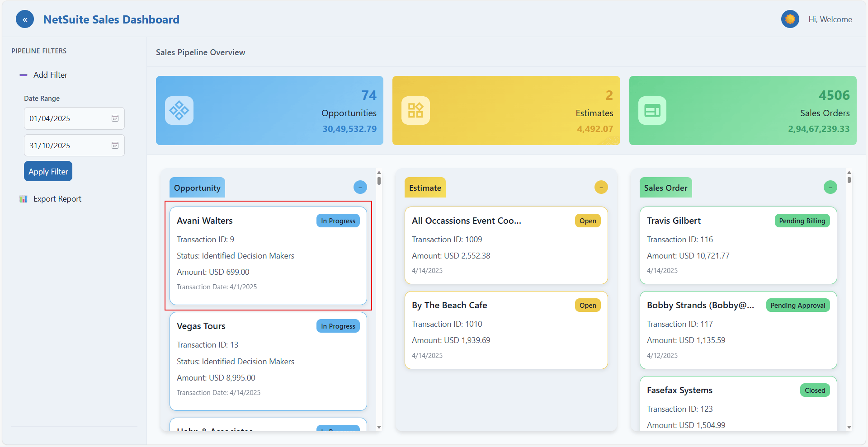Click the user avatar icon
The image size is (868, 447).
tap(790, 19)
